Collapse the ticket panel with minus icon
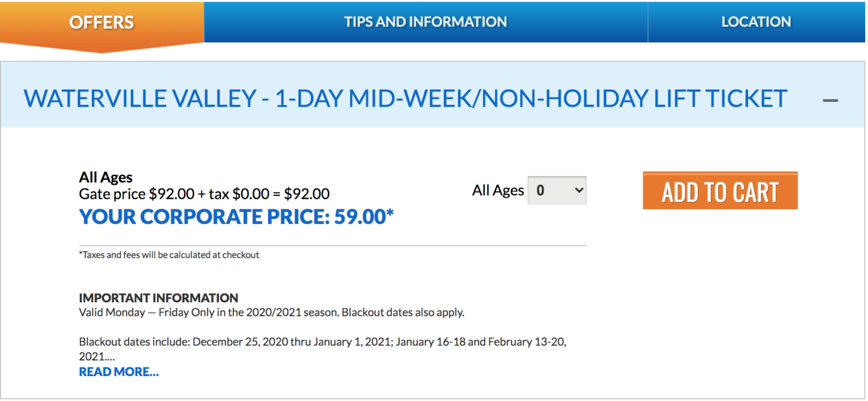This screenshot has width=868, height=401. pos(830,100)
